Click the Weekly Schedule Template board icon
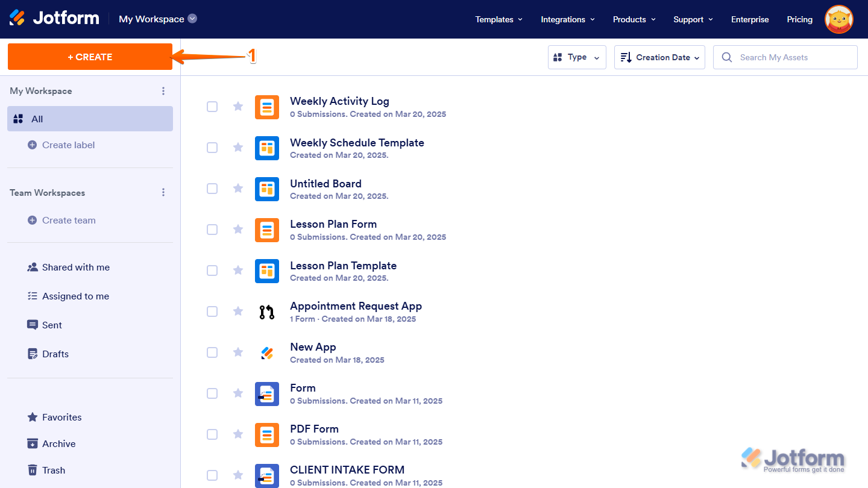868x488 pixels. click(267, 148)
